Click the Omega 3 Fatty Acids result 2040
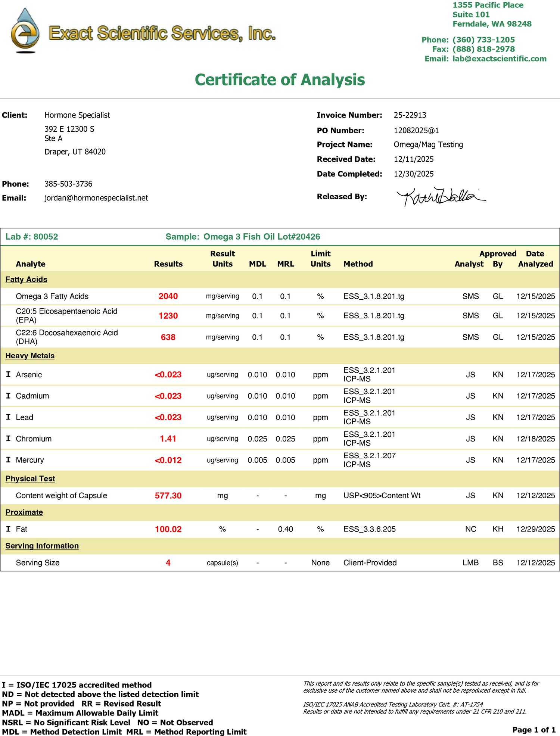This screenshot has width=560, height=736. pos(168,296)
